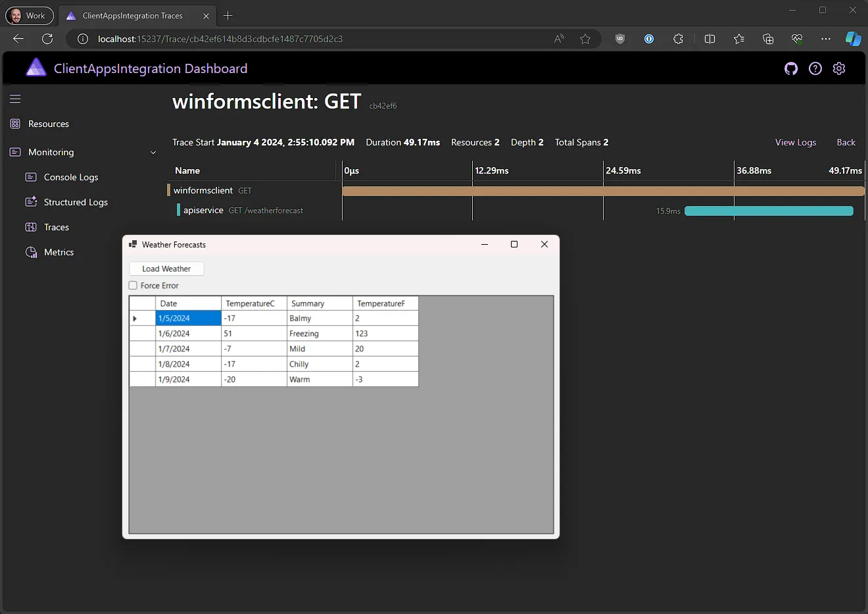Open View Logs for this trace

coord(796,142)
